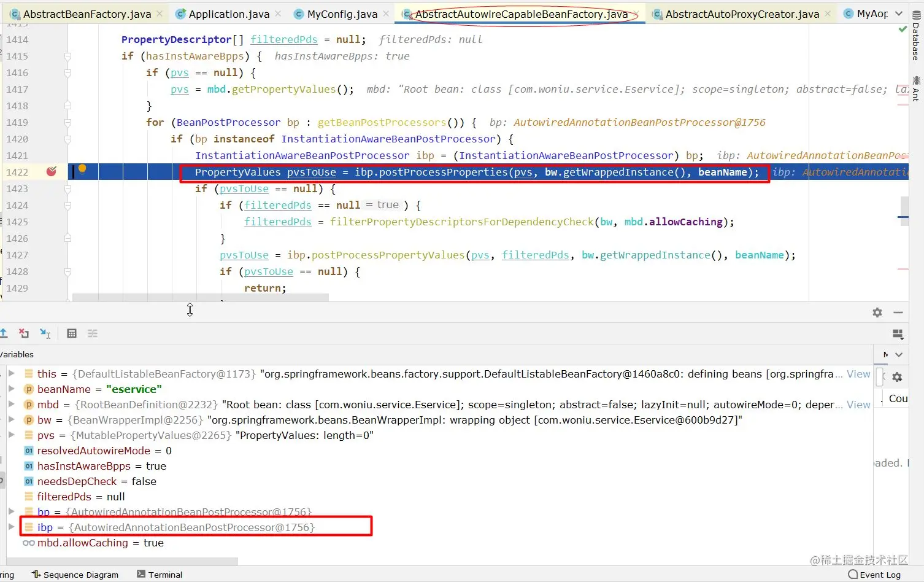Close the Application.java tab

279,14
